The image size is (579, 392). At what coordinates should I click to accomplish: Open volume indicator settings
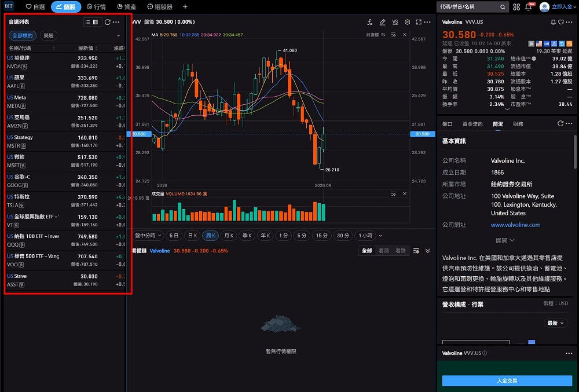pos(393,194)
